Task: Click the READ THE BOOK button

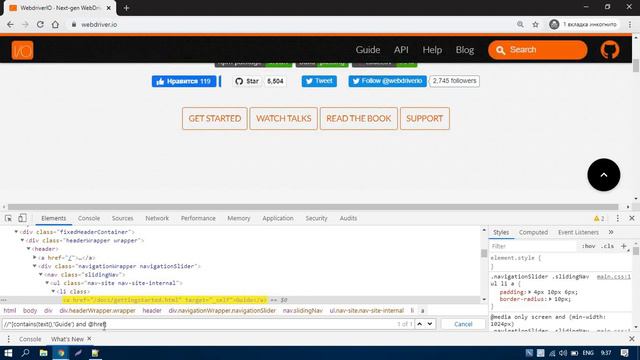Action: coord(359,118)
